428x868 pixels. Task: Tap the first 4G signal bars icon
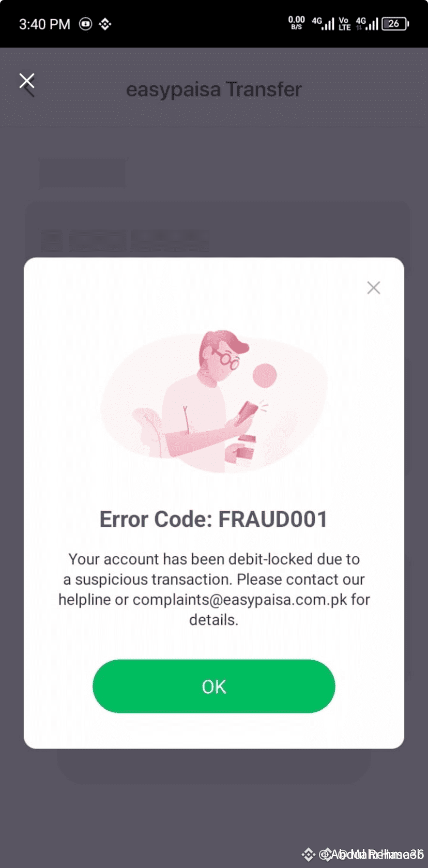point(323,23)
